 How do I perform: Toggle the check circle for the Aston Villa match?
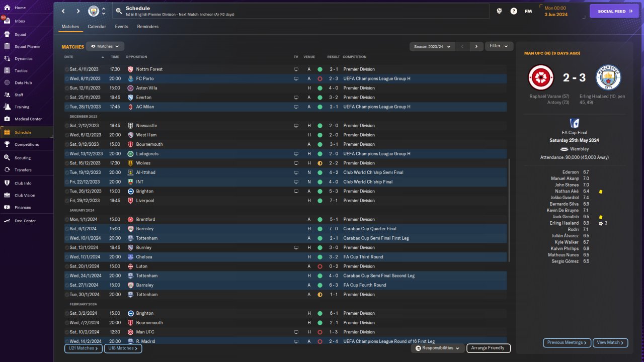67,88
